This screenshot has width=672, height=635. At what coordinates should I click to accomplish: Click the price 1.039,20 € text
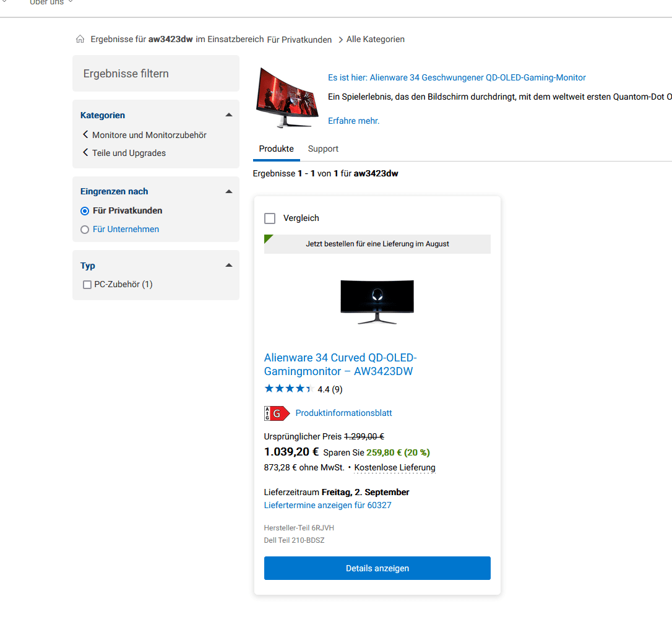pos(291,452)
